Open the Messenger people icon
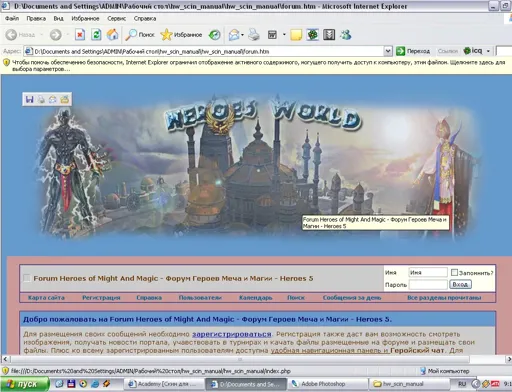Image resolution: width=512 pixels, height=392 pixels. [346, 35]
